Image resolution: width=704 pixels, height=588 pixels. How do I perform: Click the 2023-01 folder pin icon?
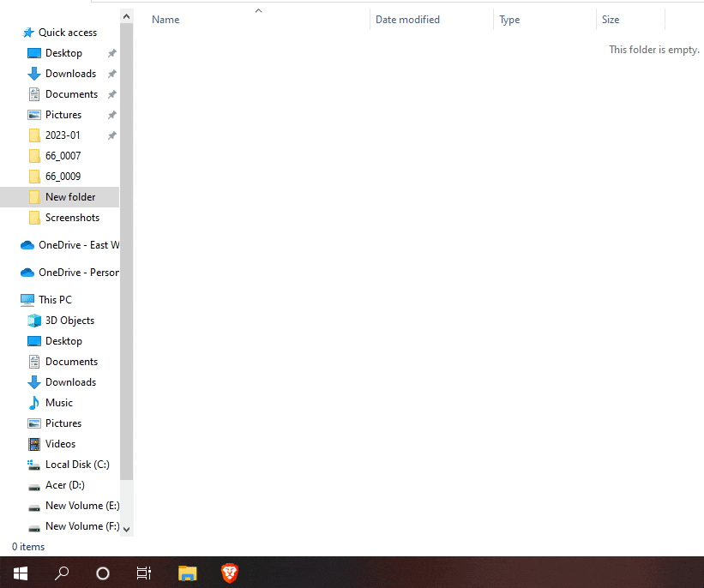(111, 135)
